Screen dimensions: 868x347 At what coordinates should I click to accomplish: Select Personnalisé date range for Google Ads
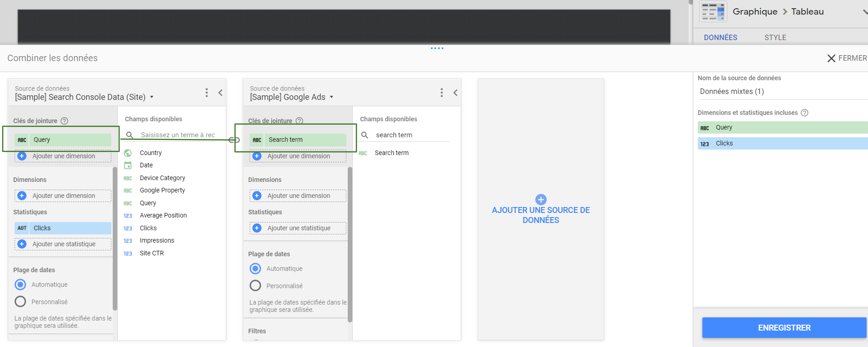click(x=256, y=285)
